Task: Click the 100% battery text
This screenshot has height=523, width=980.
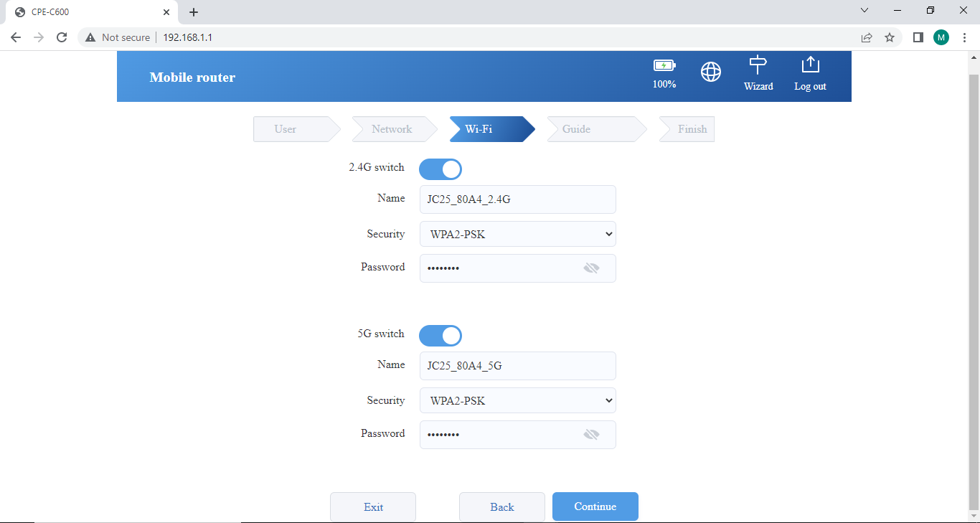Action: coord(664,85)
